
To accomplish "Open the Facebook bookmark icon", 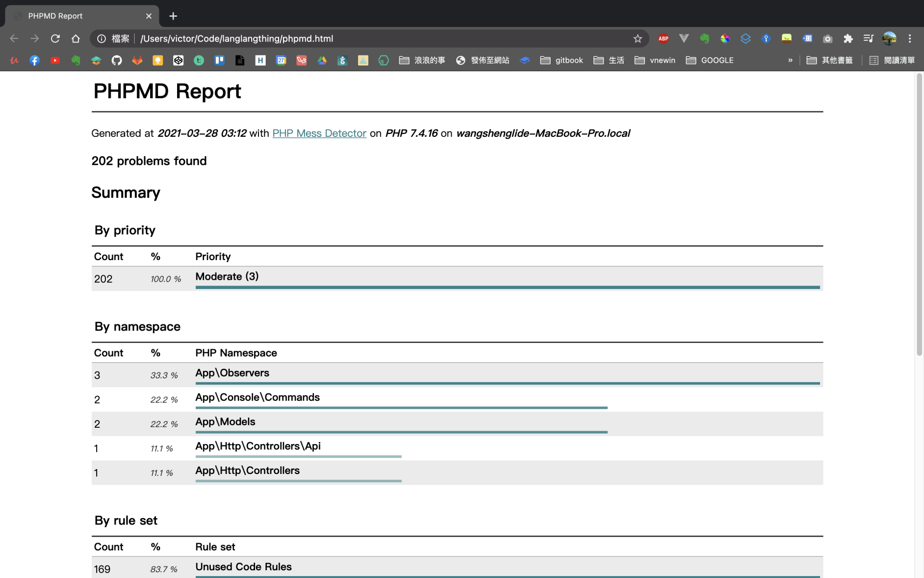I will (34, 60).
